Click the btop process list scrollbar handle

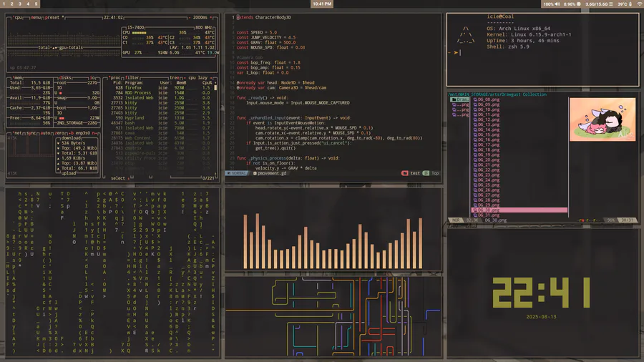[x=215, y=87]
